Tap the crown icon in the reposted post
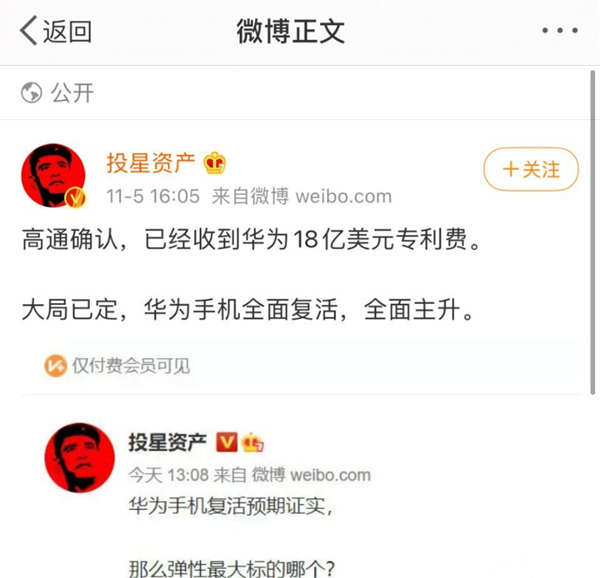600x578 pixels. pos(253,442)
